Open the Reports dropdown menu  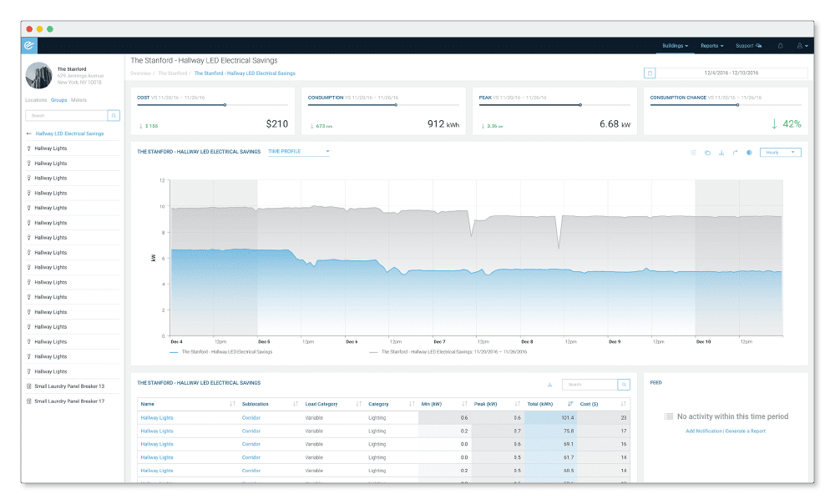click(x=712, y=46)
